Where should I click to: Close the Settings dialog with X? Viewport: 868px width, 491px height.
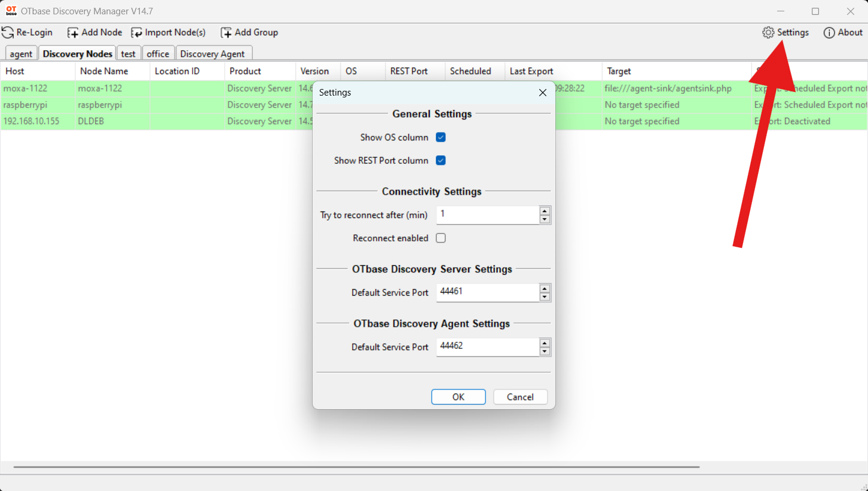(x=543, y=93)
